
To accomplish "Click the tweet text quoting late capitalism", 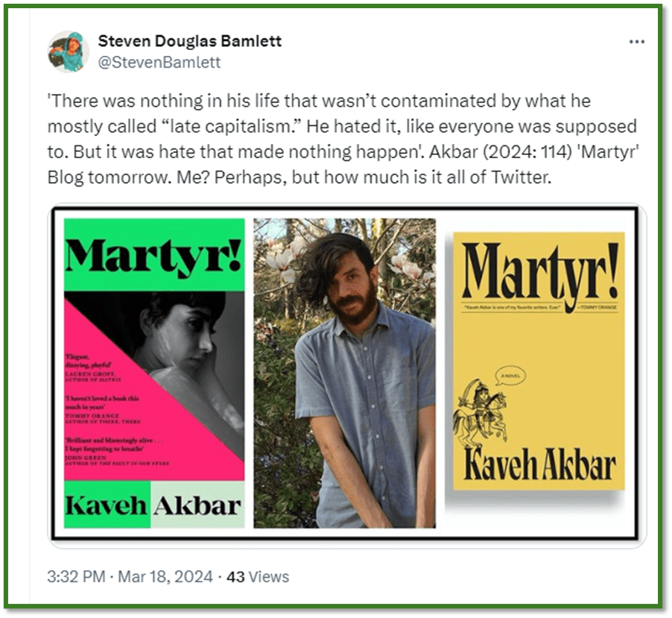I will 343,139.
